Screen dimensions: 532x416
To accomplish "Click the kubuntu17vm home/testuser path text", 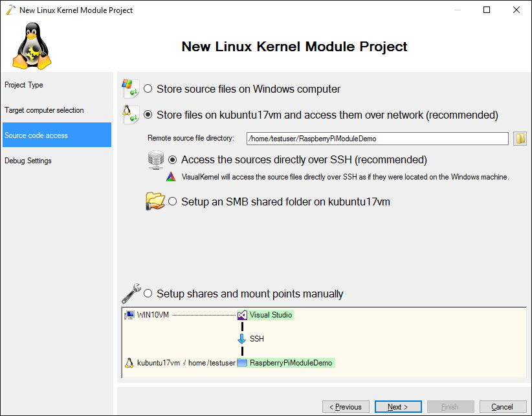I will (x=186, y=363).
